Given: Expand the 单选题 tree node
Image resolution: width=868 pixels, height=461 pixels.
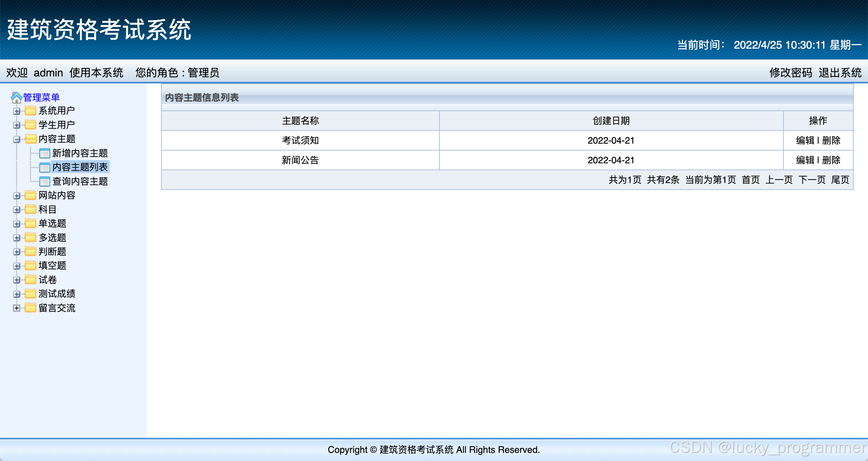Looking at the screenshot, I should (17, 224).
